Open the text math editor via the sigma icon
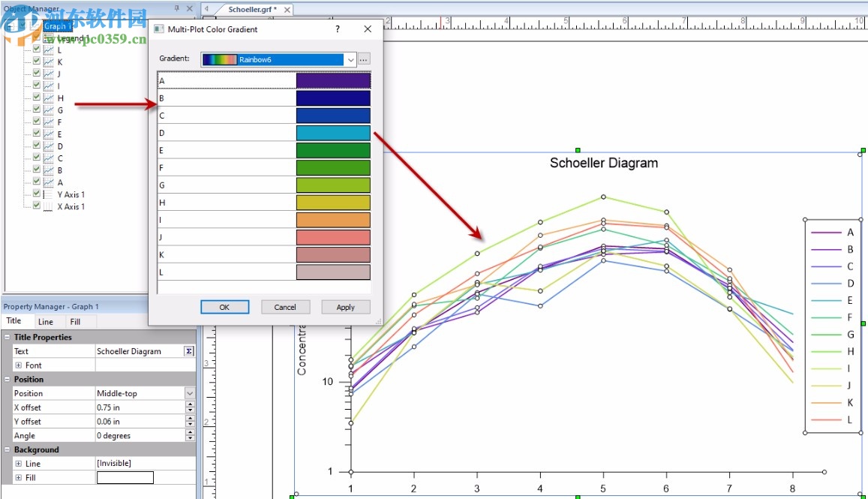 pos(188,350)
